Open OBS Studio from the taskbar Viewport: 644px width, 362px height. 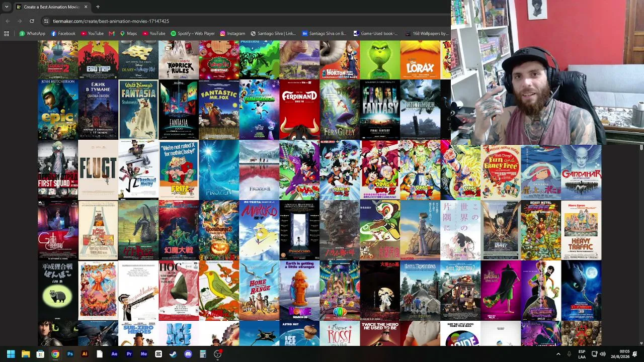(x=217, y=354)
